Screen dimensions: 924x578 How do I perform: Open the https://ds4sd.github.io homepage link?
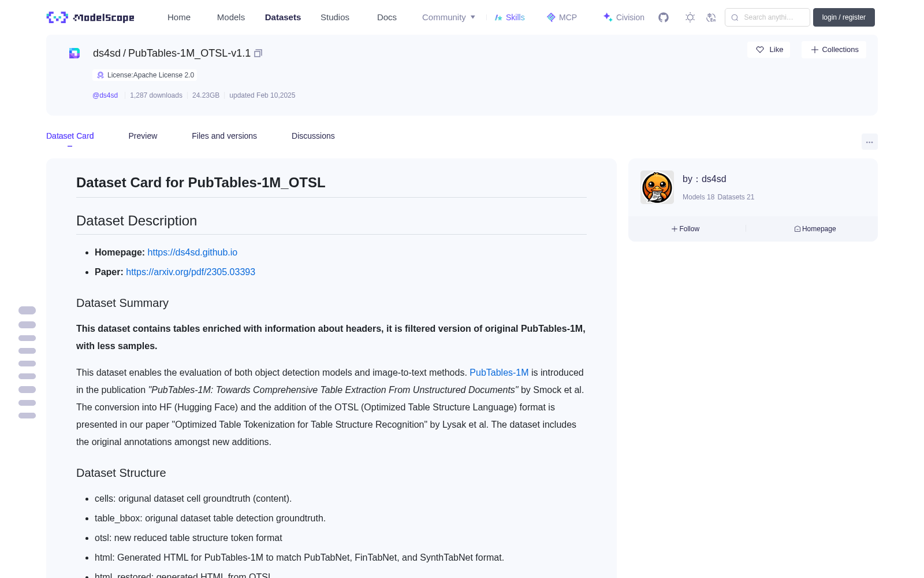coord(192,253)
